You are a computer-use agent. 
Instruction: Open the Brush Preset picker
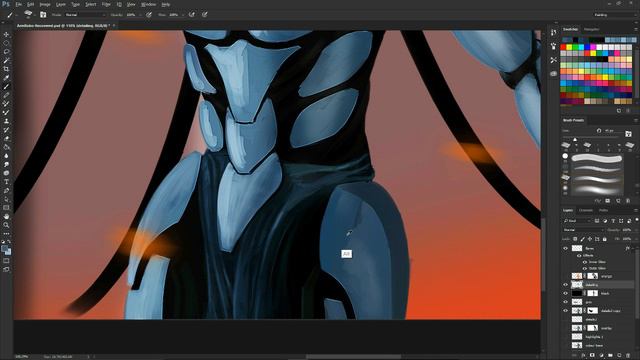29,14
